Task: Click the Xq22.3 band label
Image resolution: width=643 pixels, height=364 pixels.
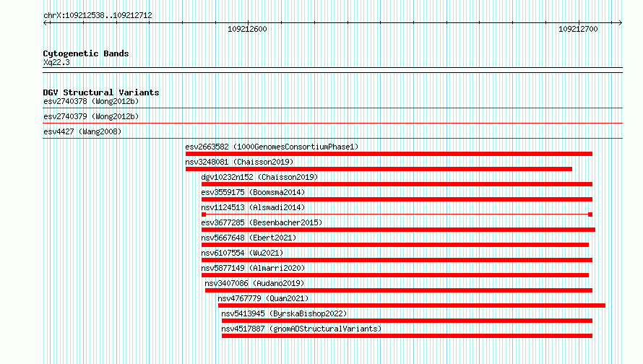Action: 56,62
